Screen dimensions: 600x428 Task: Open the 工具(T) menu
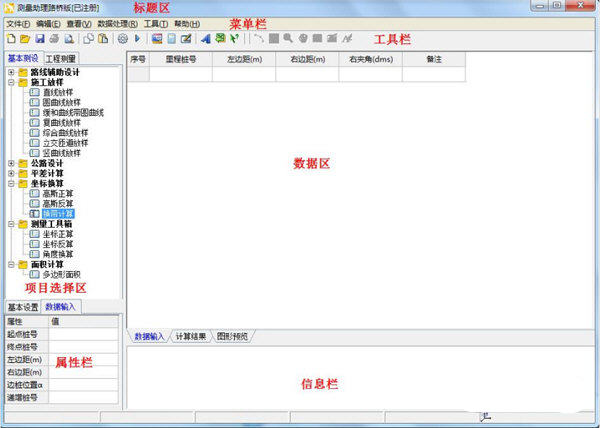click(156, 24)
